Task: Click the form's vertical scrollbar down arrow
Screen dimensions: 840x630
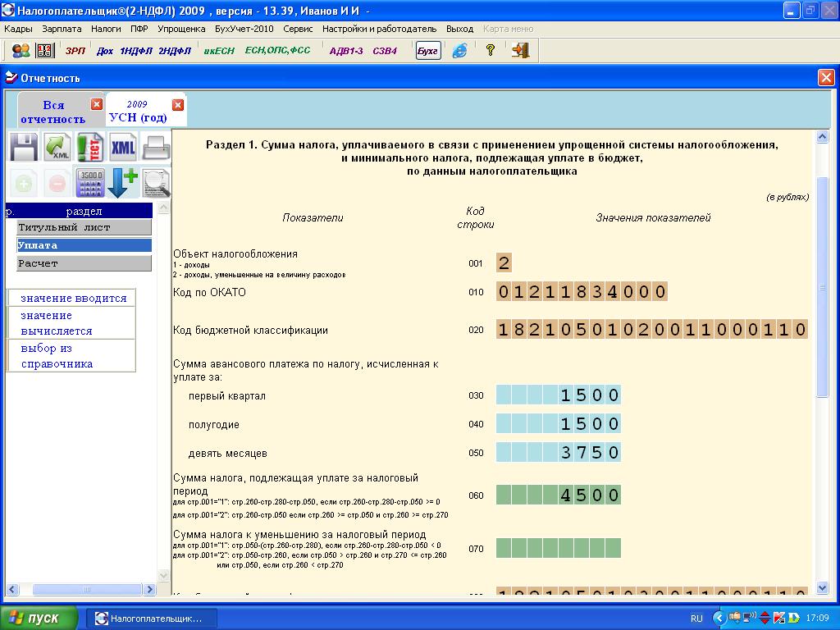Action: coord(822,587)
